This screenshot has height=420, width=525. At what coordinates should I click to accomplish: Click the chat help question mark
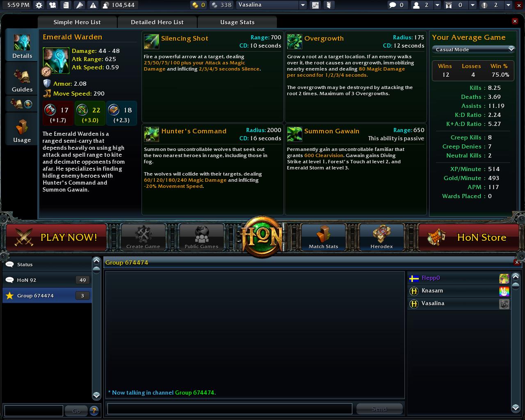click(x=94, y=410)
